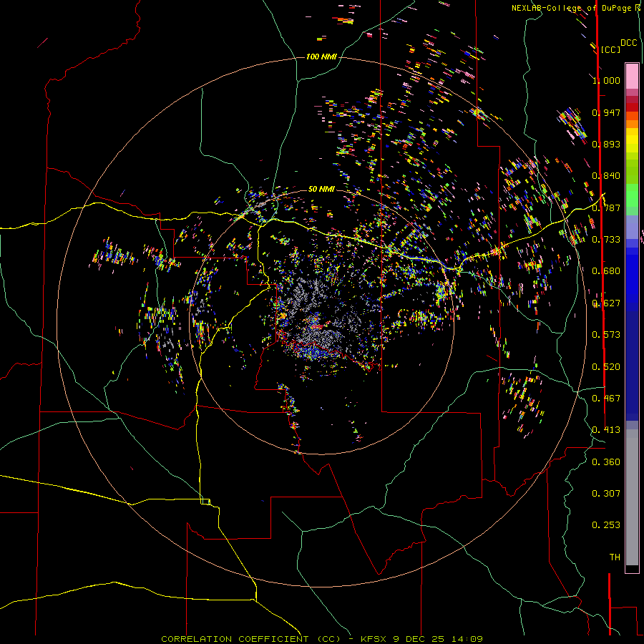Click the 0.520 legend value
Screen dimensions: 644x644
pyautogui.click(x=606, y=367)
